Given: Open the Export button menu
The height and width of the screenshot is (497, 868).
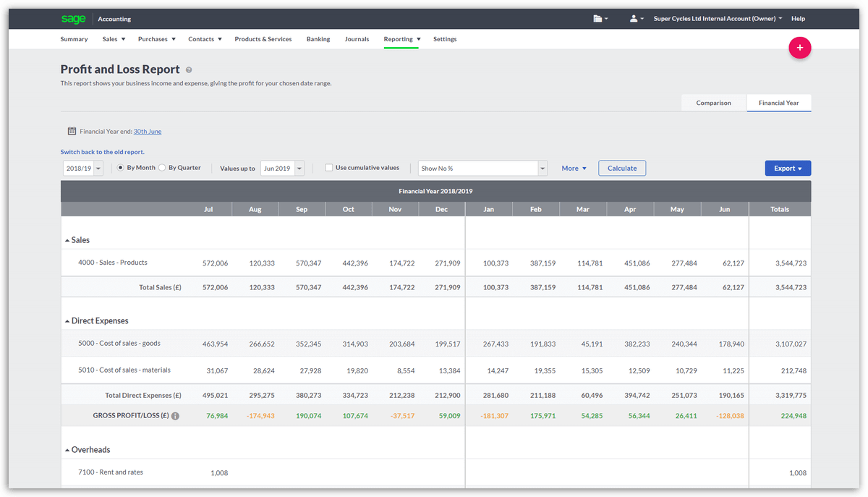Looking at the screenshot, I should pyautogui.click(x=788, y=169).
